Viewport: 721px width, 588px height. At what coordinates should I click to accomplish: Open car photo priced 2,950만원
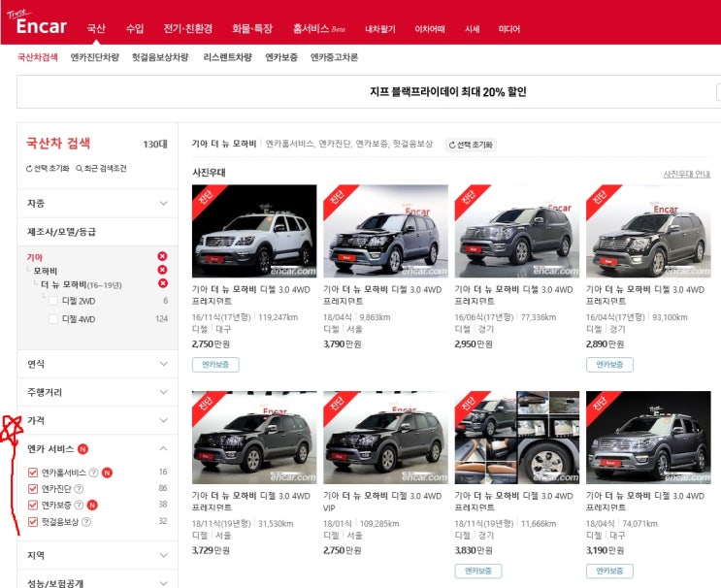(517, 231)
